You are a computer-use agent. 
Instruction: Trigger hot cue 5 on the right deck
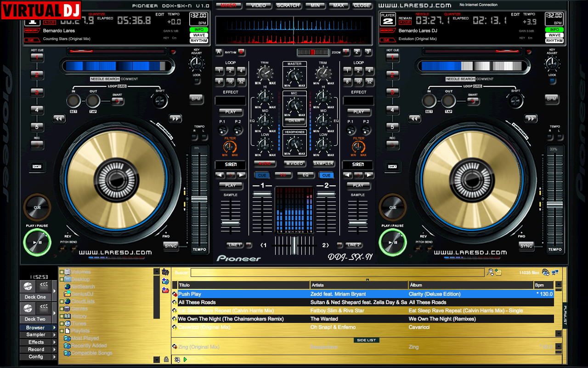tap(392, 126)
